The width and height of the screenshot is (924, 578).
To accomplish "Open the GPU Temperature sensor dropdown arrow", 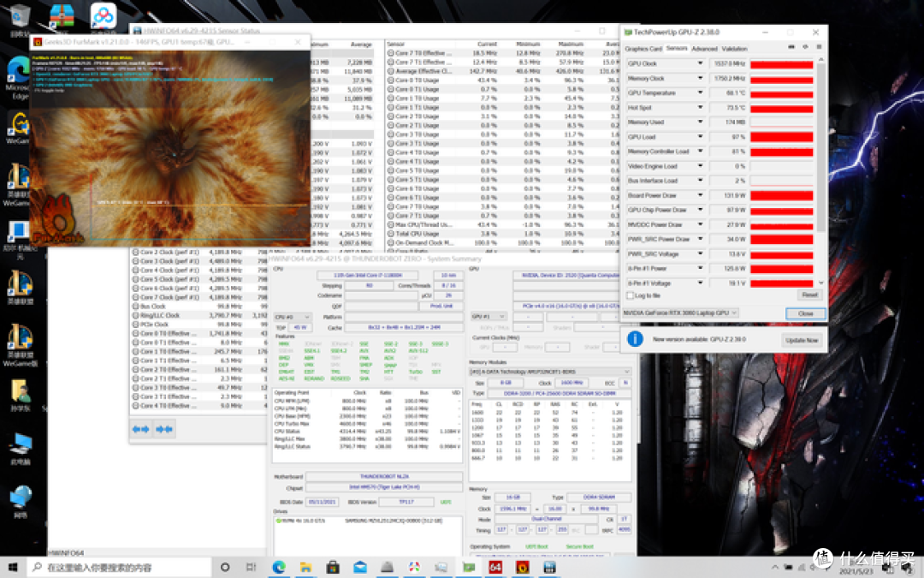I will click(x=700, y=92).
